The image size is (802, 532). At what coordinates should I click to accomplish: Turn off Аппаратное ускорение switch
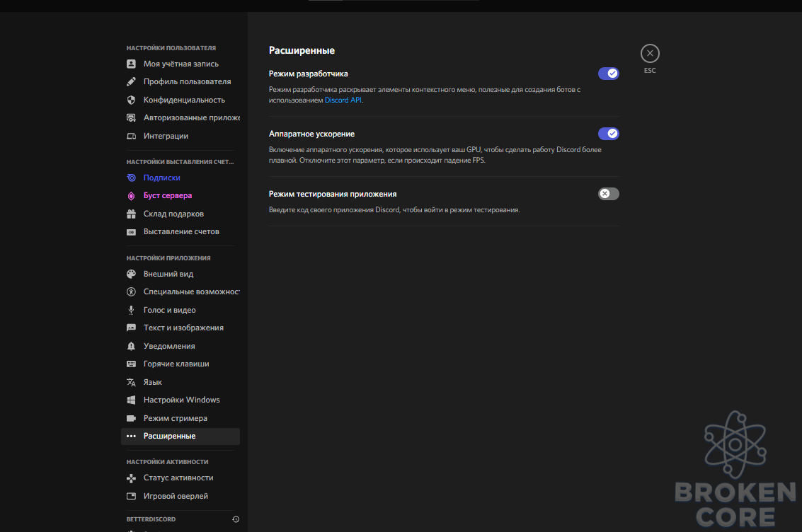(x=609, y=134)
